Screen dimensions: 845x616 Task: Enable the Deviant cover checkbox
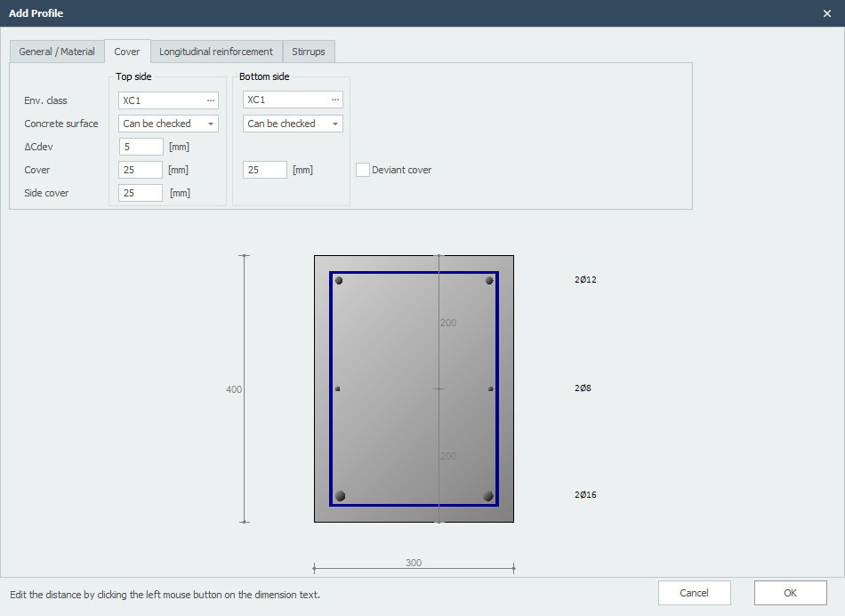[x=363, y=169]
